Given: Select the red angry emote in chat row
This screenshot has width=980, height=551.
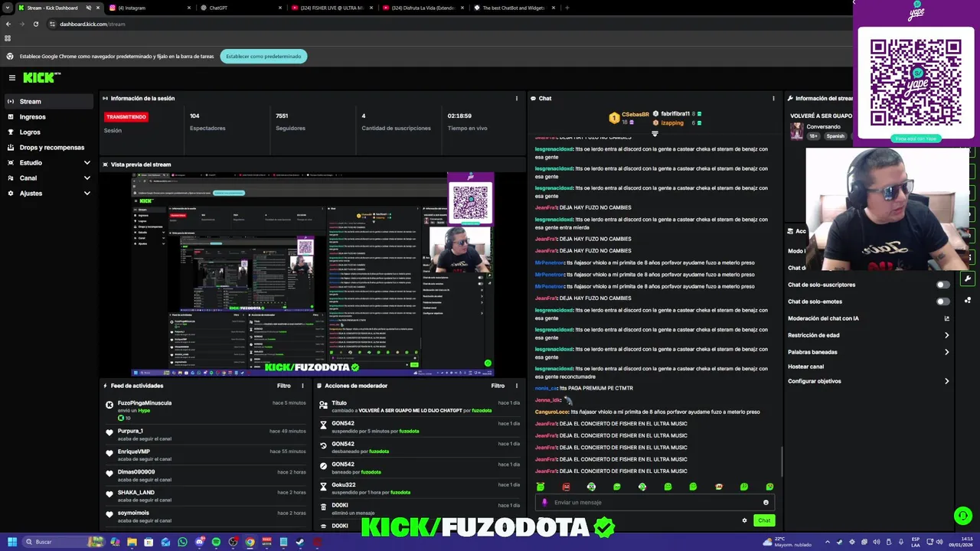Looking at the screenshot, I should tap(566, 487).
